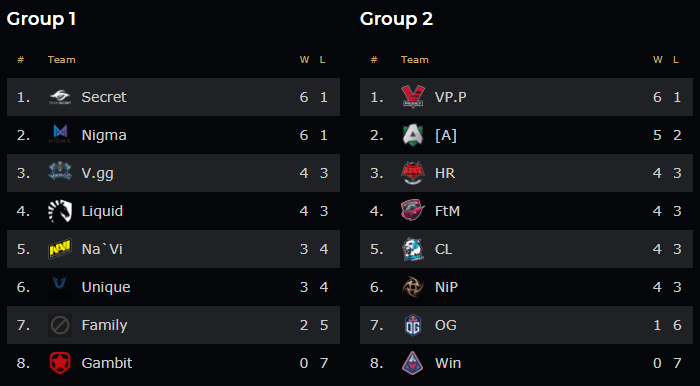This screenshot has height=386, width=700.
Task: Open the V.gg team name link
Action: 97,173
